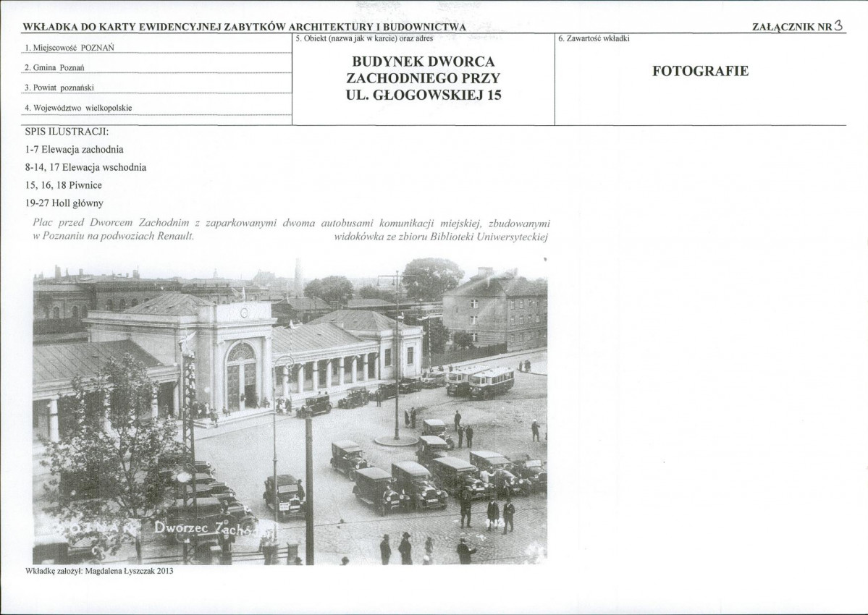Select the 1-7 Elewacja zachodnia entry

pos(74,149)
